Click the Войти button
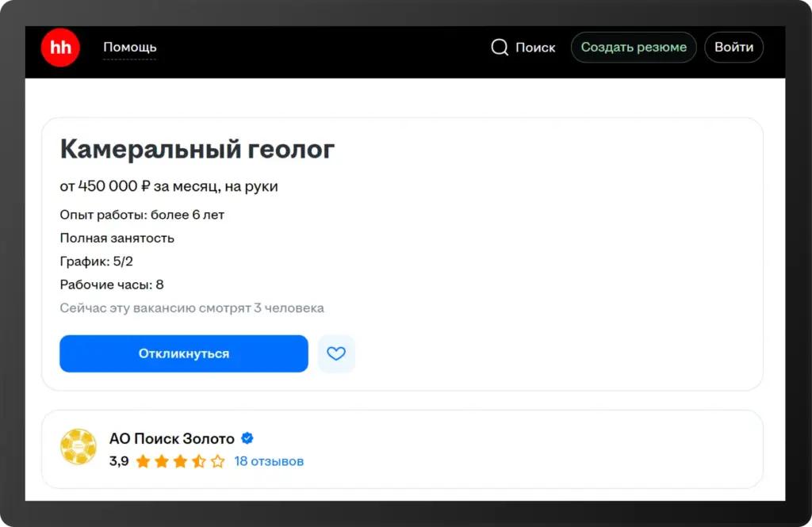The image size is (812, 527). click(733, 48)
